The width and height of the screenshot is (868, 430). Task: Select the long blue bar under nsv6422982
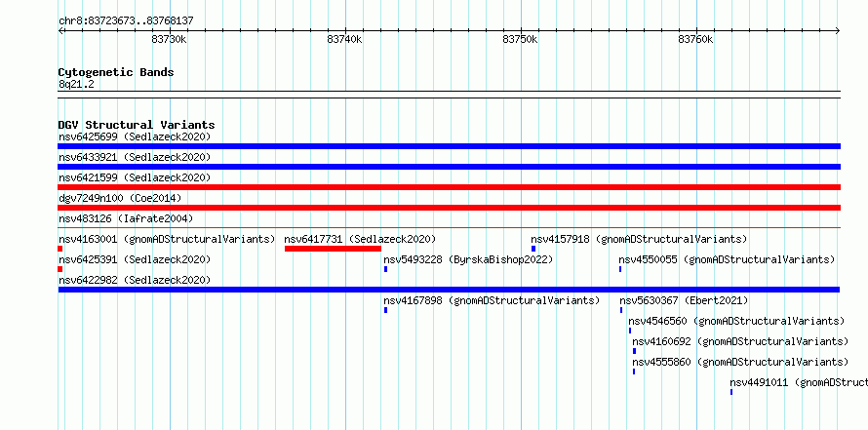(x=449, y=290)
